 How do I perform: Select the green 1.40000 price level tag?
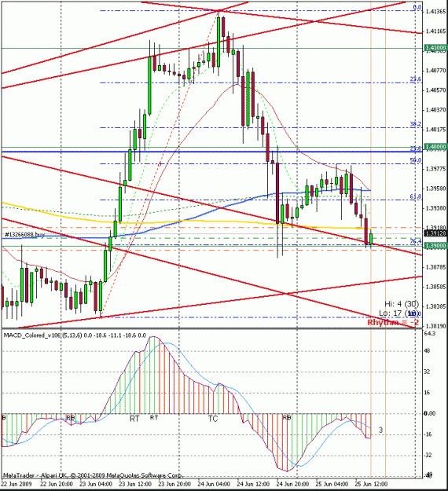[435, 147]
